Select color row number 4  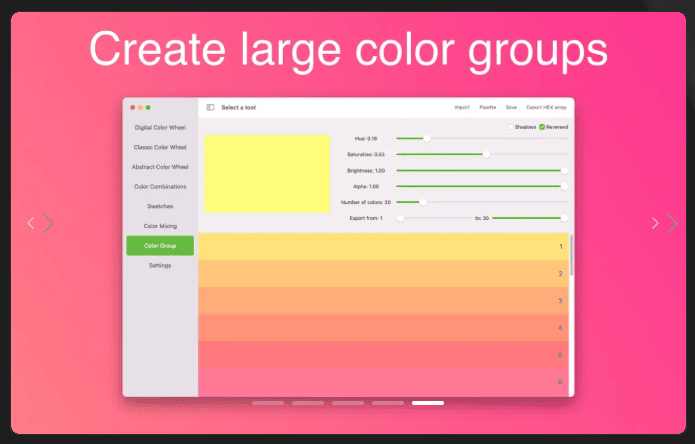(x=383, y=328)
